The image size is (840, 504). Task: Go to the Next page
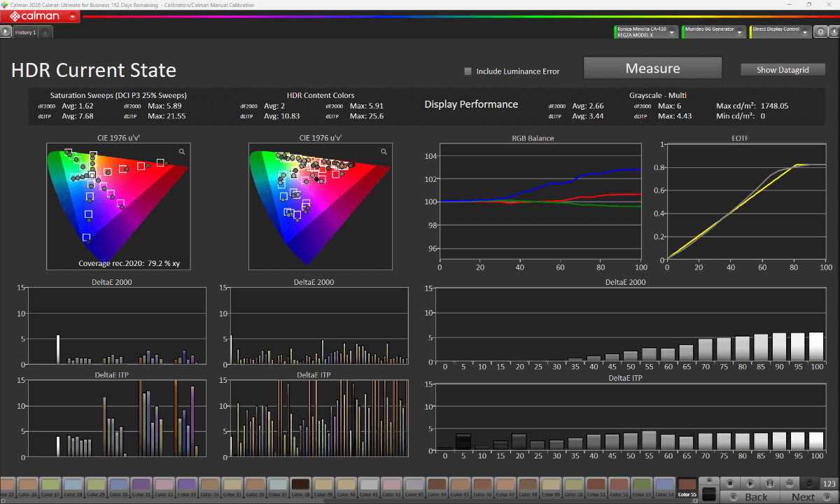809,497
